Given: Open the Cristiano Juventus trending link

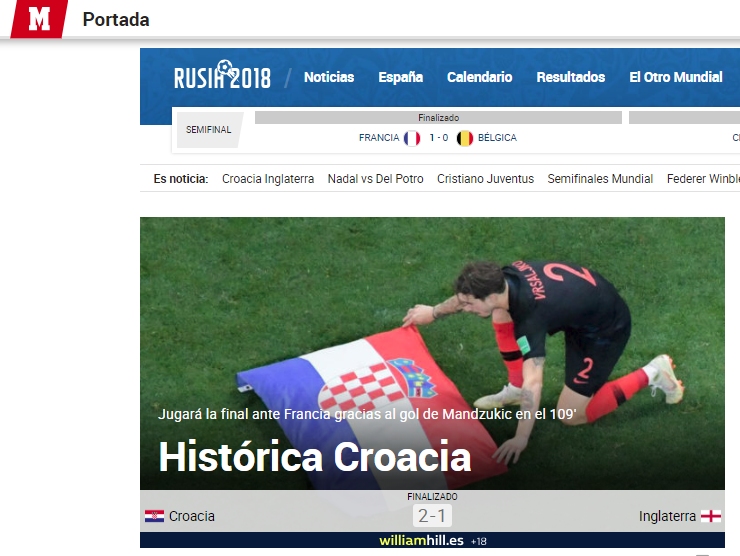Looking at the screenshot, I should point(485,179).
